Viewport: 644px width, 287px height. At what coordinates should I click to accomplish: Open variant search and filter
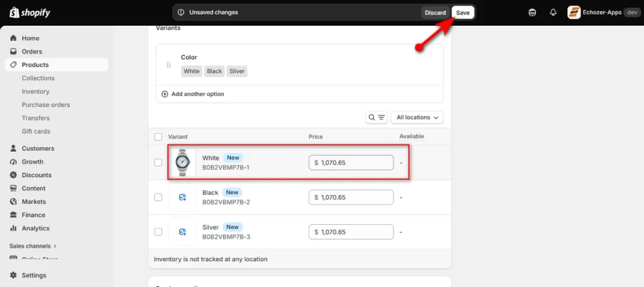click(376, 117)
